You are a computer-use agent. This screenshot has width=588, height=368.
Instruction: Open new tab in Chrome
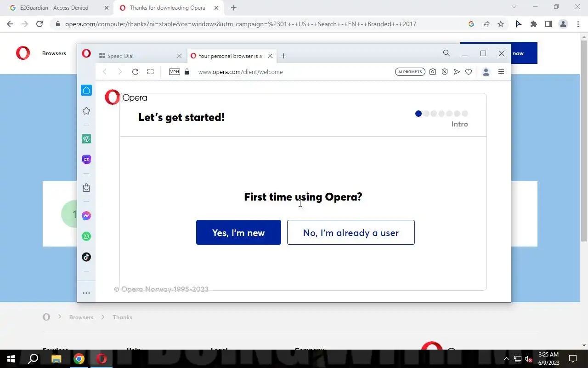coord(234,8)
